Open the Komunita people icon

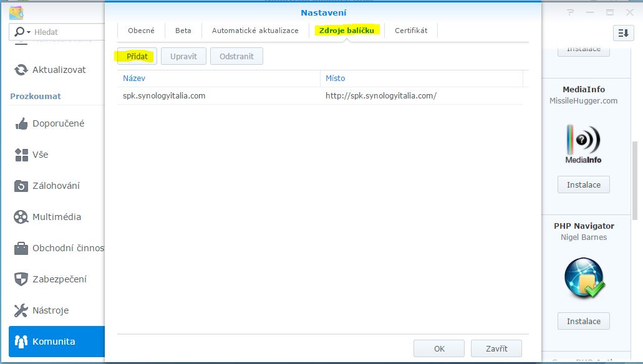click(x=21, y=342)
